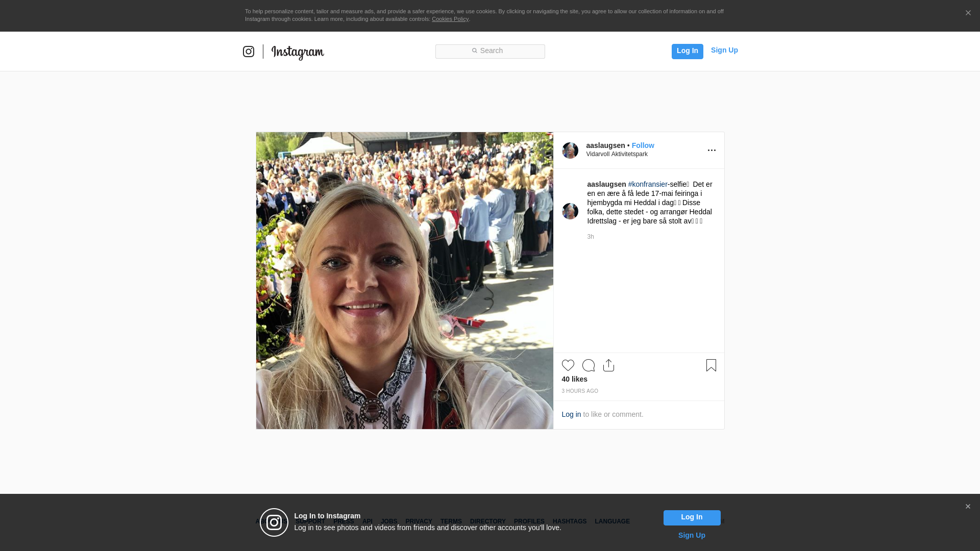Close the bottom login banner
980x551 pixels.
coord(968,507)
